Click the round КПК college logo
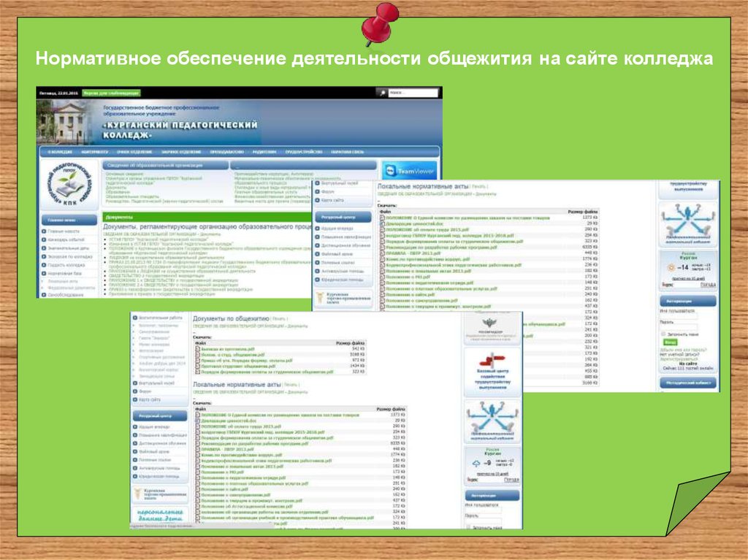 click(69, 185)
